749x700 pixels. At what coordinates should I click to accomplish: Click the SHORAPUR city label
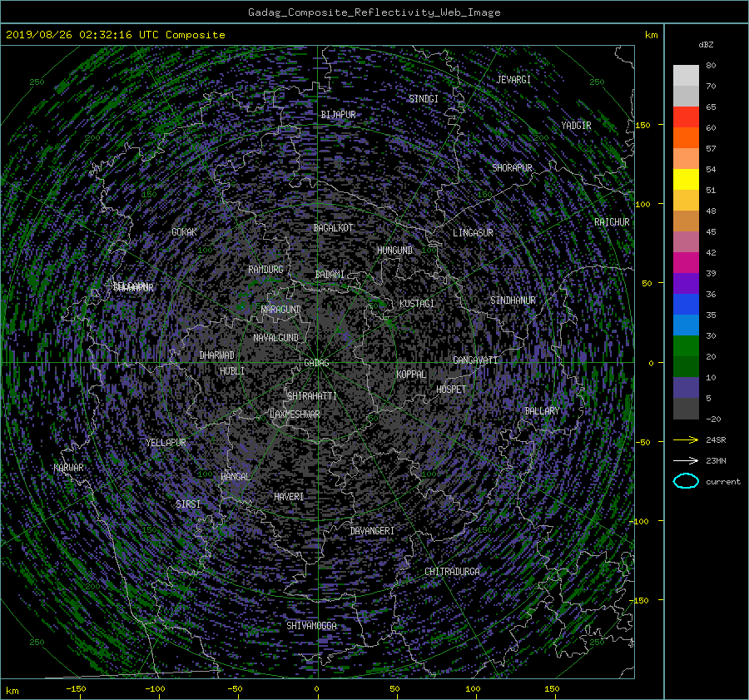512,168
